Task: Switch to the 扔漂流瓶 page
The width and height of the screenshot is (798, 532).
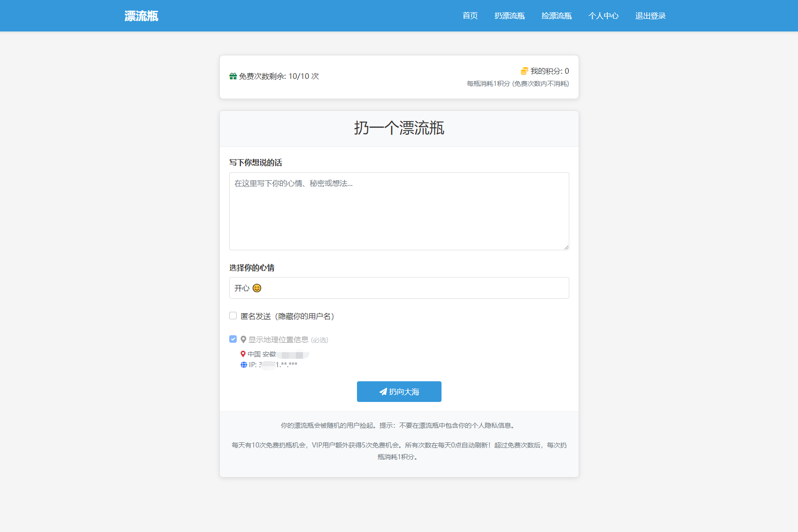Action: pyautogui.click(x=510, y=15)
